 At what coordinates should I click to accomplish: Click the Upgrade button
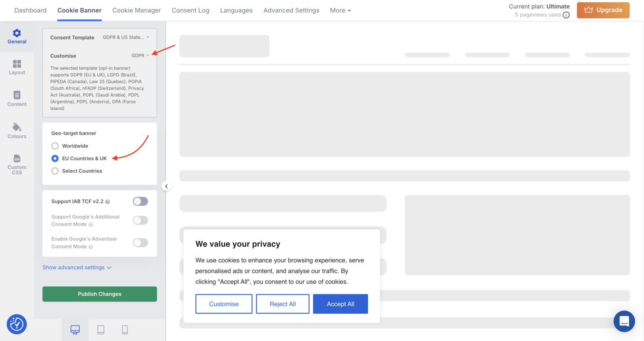tap(603, 10)
